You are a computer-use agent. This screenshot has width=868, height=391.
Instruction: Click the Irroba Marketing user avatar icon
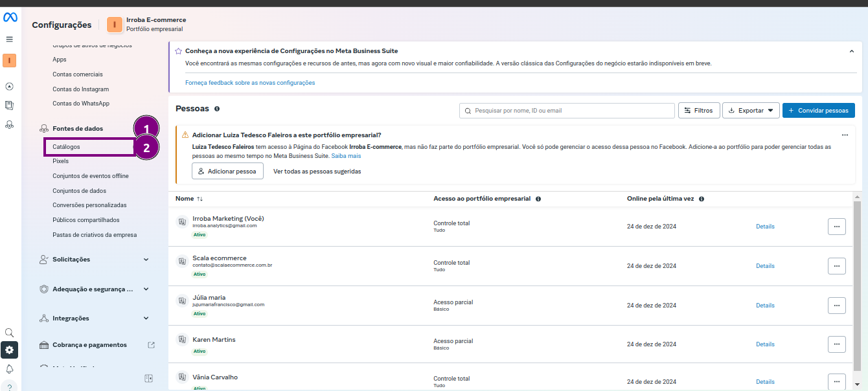[x=182, y=222]
